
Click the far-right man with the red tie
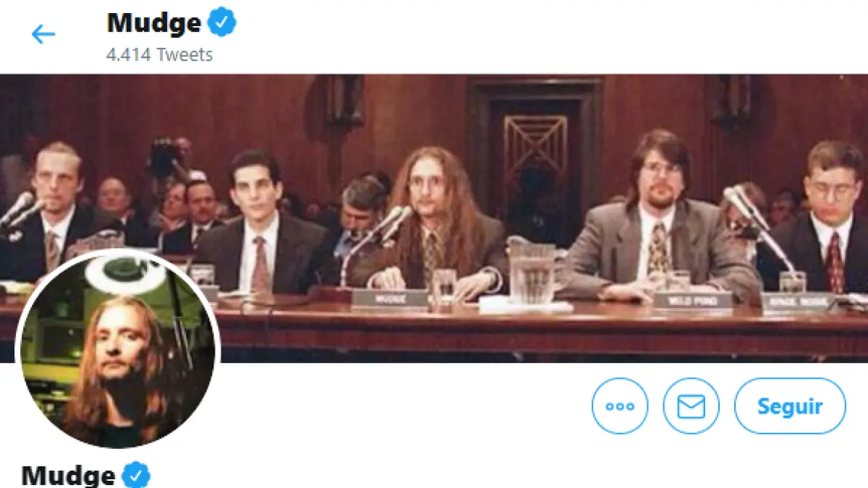point(828,217)
